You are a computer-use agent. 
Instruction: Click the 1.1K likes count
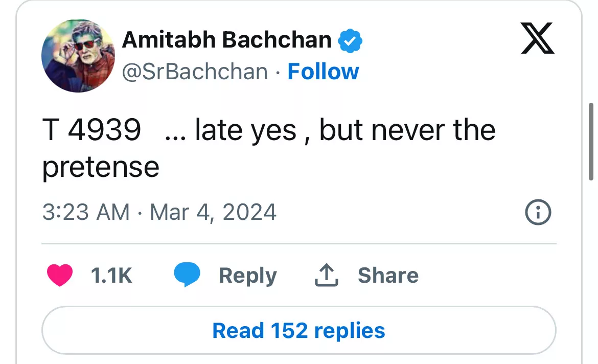point(111,276)
